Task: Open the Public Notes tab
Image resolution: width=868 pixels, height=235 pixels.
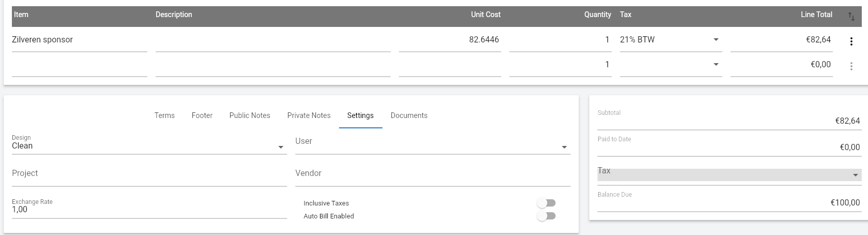Action: coord(250,115)
